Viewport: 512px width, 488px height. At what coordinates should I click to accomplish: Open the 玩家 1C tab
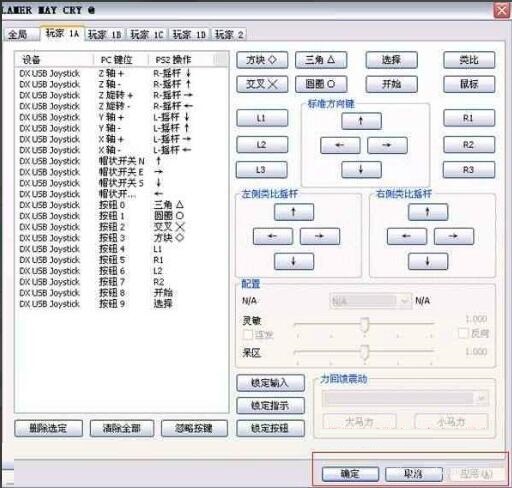pyautogui.click(x=147, y=34)
